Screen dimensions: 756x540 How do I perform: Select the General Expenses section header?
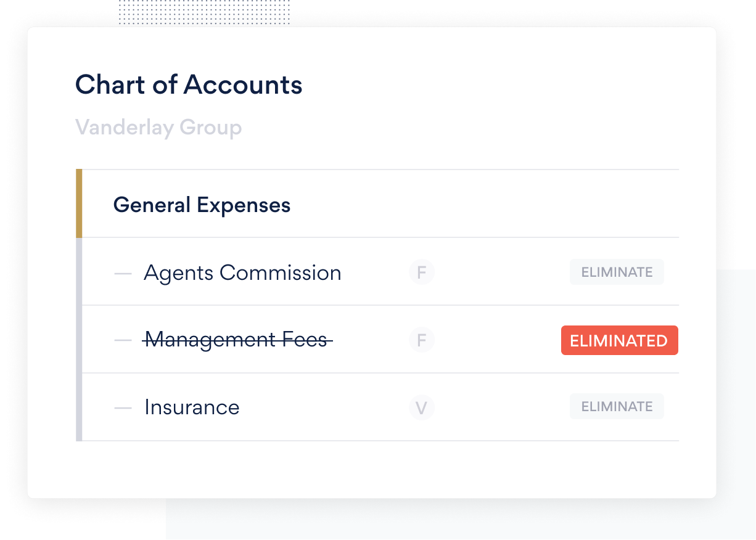202,204
